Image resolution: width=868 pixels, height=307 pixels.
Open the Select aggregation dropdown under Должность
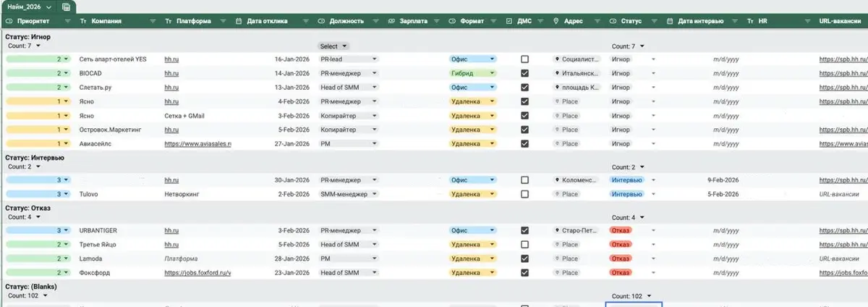click(x=333, y=46)
